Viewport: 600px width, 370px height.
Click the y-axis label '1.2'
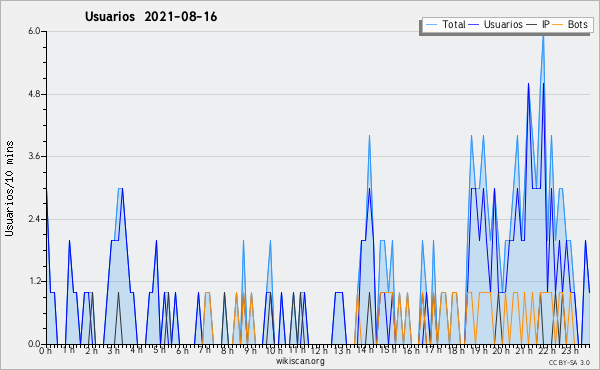point(34,282)
